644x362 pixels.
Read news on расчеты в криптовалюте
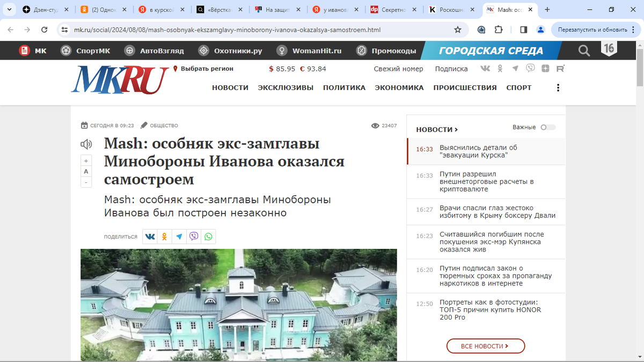coord(486,182)
